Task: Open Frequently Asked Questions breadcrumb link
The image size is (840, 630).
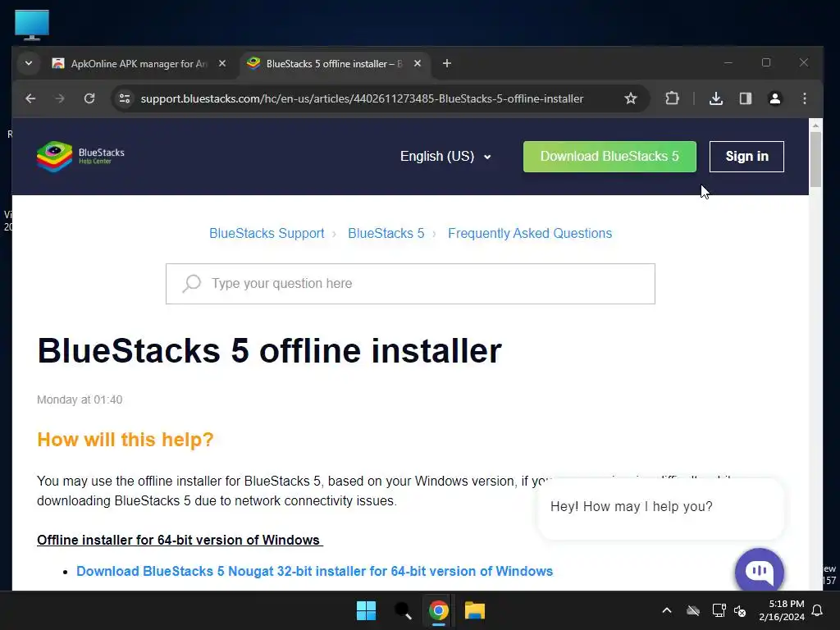Action: coord(530,234)
